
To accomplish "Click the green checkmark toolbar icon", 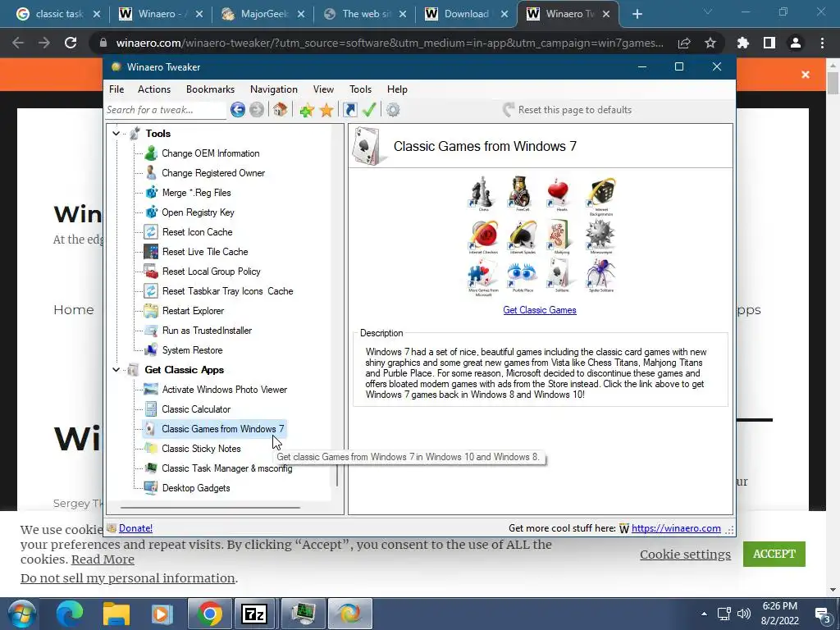I will pos(369,110).
